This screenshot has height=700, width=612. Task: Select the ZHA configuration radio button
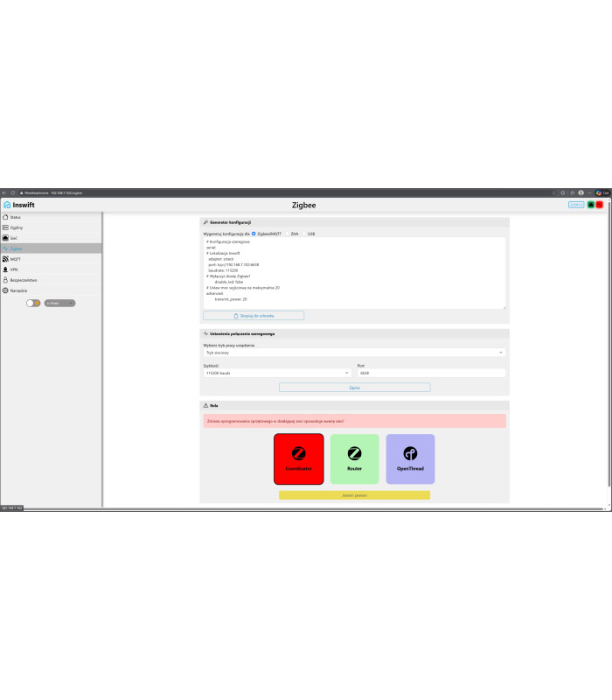[x=287, y=234]
